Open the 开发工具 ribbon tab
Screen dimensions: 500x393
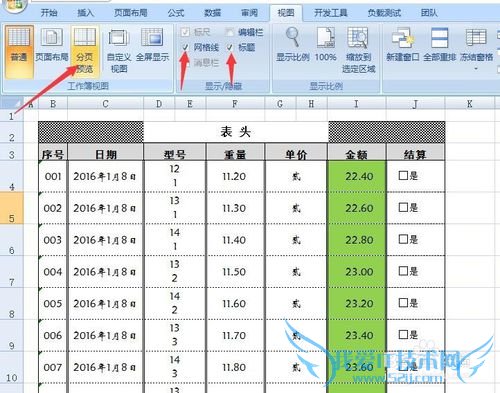(x=331, y=13)
